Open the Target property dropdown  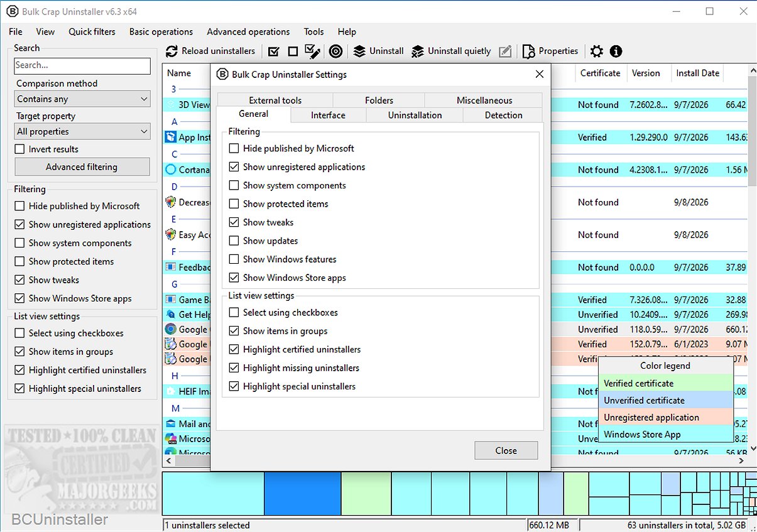[82, 131]
